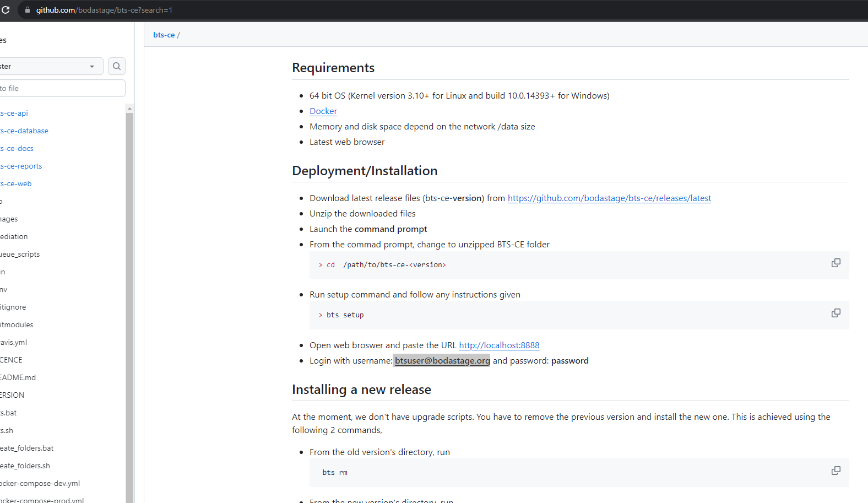Open the branch selector dropdown

point(51,66)
